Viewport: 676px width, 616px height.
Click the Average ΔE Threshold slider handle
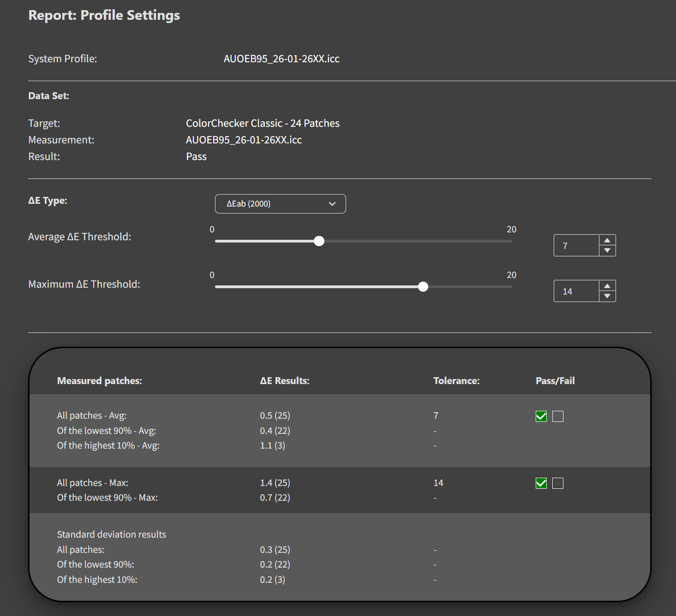click(x=319, y=241)
